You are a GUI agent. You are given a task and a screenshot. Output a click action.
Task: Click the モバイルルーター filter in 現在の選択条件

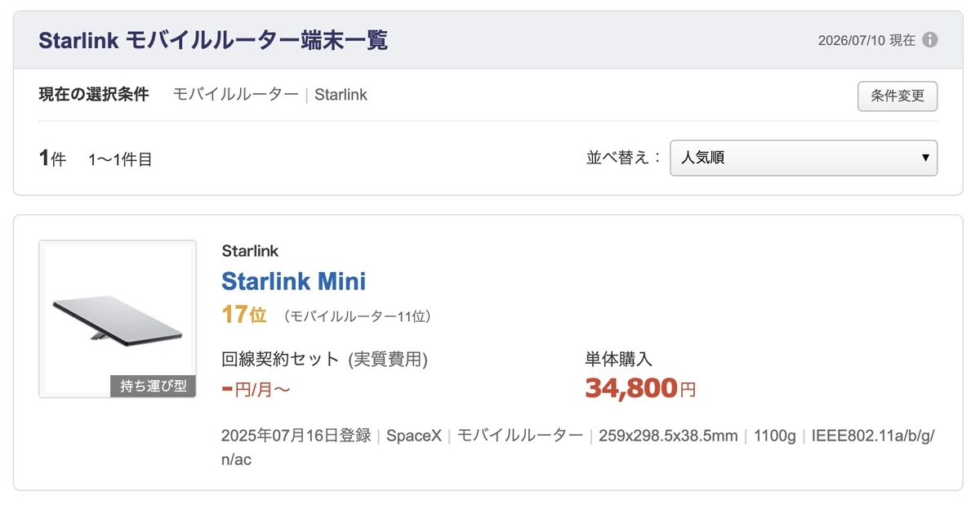coord(236,95)
